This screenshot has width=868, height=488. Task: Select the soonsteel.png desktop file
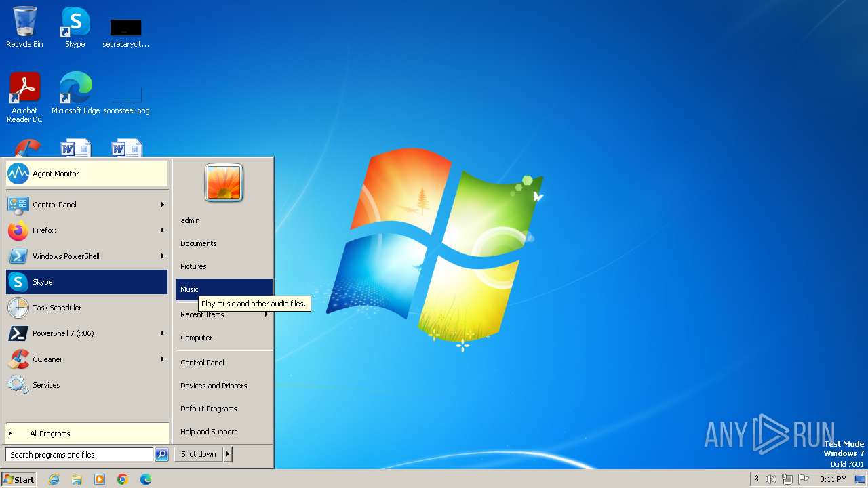[x=126, y=100]
